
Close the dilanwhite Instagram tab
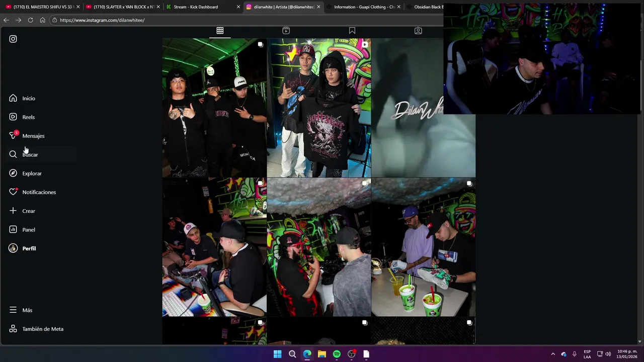tap(318, 7)
